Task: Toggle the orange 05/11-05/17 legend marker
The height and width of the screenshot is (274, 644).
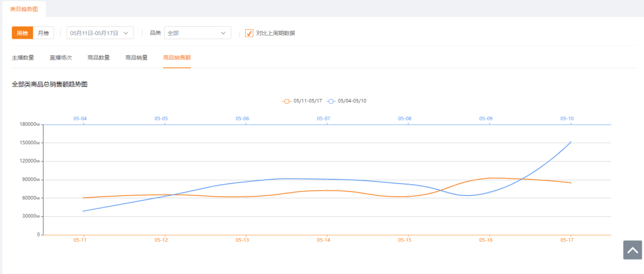Action: (287, 101)
